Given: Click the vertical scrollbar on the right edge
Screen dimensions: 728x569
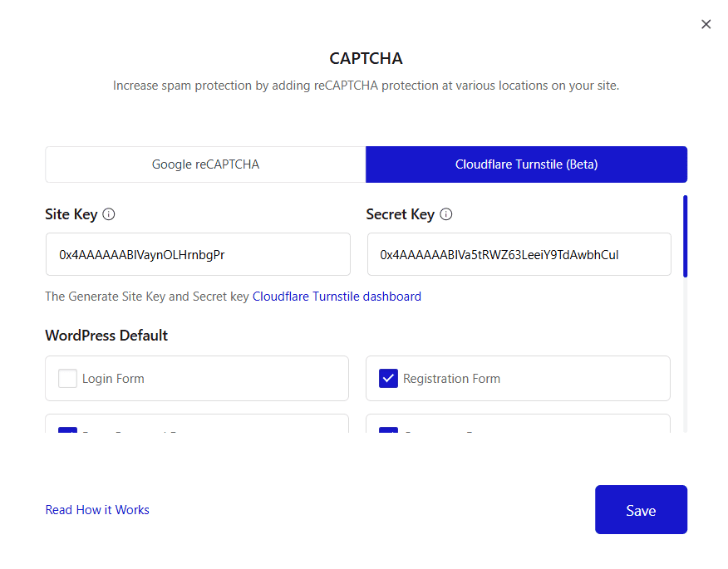Looking at the screenshot, I should pos(685,235).
